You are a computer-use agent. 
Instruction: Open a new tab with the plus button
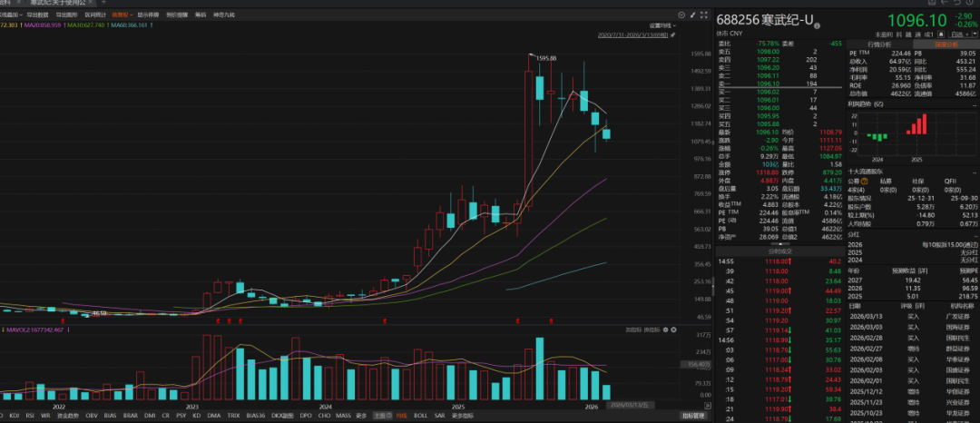click(103, 3)
